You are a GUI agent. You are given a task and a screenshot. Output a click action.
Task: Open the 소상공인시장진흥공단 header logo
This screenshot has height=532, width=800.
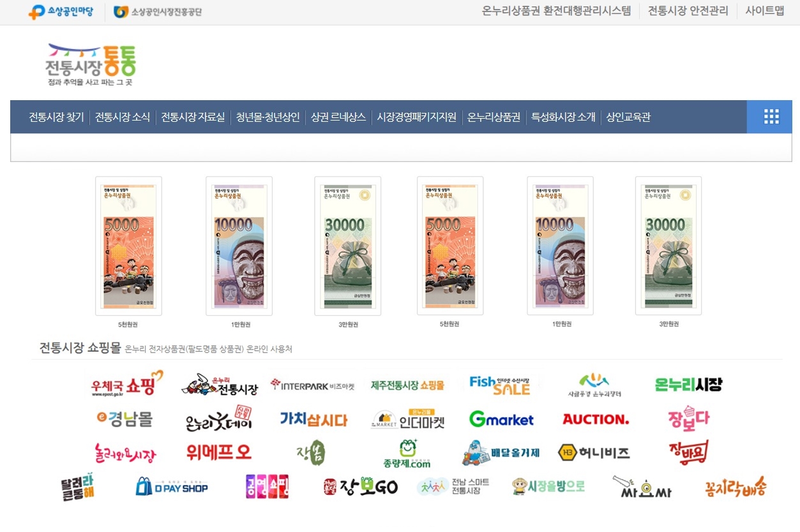coord(158,11)
